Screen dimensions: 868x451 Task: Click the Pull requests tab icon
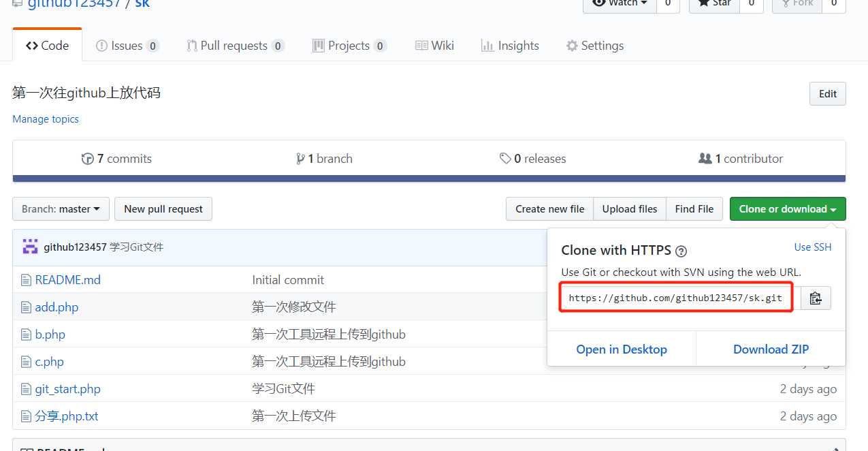(192, 46)
